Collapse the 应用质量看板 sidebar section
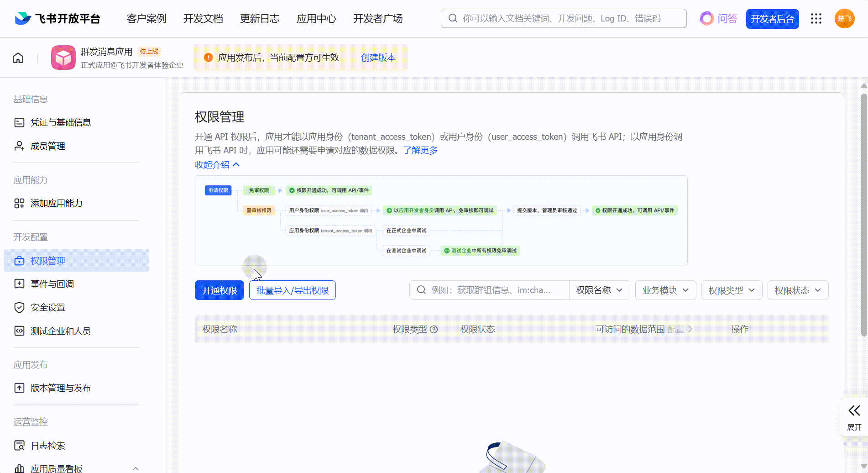This screenshot has width=868, height=473. tap(136, 468)
